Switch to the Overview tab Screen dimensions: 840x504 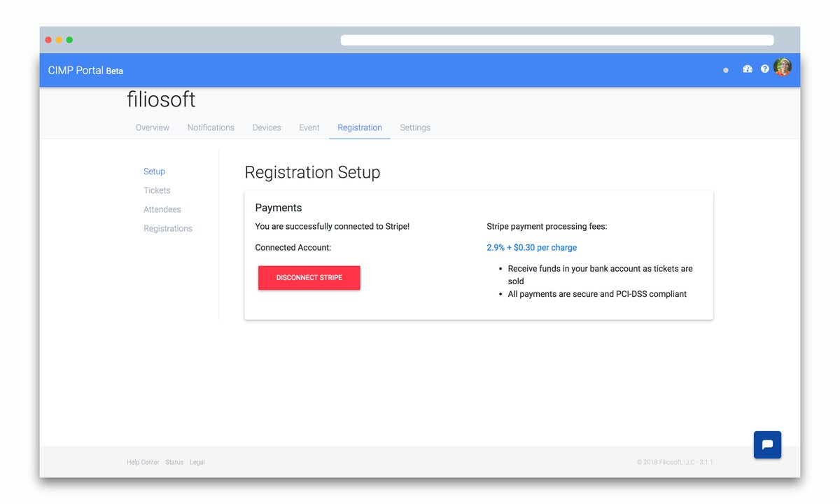(153, 127)
